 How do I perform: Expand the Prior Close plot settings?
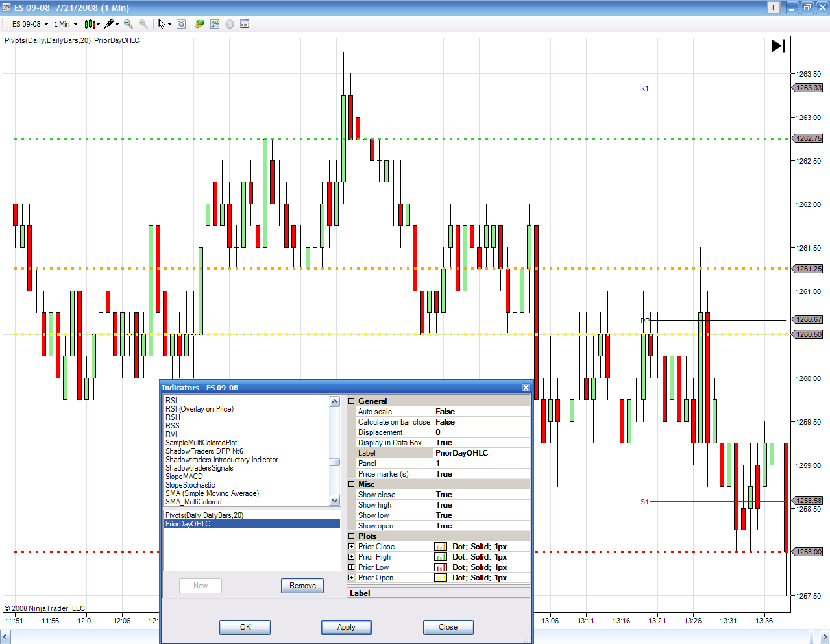(352, 547)
